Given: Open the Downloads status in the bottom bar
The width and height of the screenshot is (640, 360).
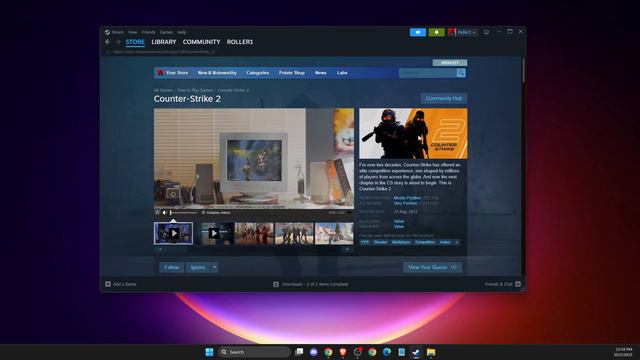Looking at the screenshot, I should pyautogui.click(x=311, y=284).
